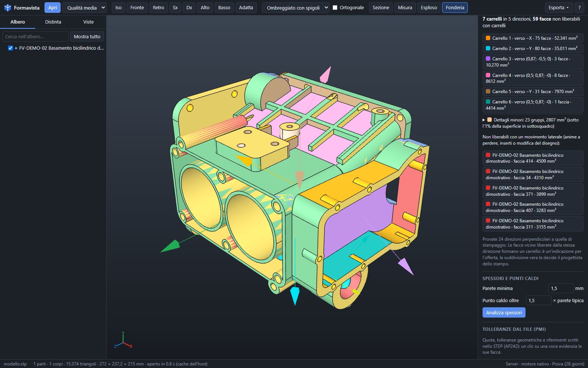The width and height of the screenshot is (588, 368).
Task: Open the Ombreggiato con spigoli dropdown
Action: click(x=296, y=8)
